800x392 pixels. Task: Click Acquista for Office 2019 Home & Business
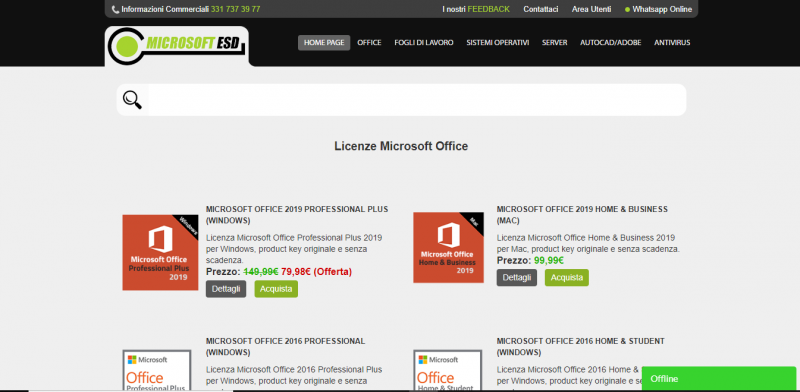[x=567, y=278]
